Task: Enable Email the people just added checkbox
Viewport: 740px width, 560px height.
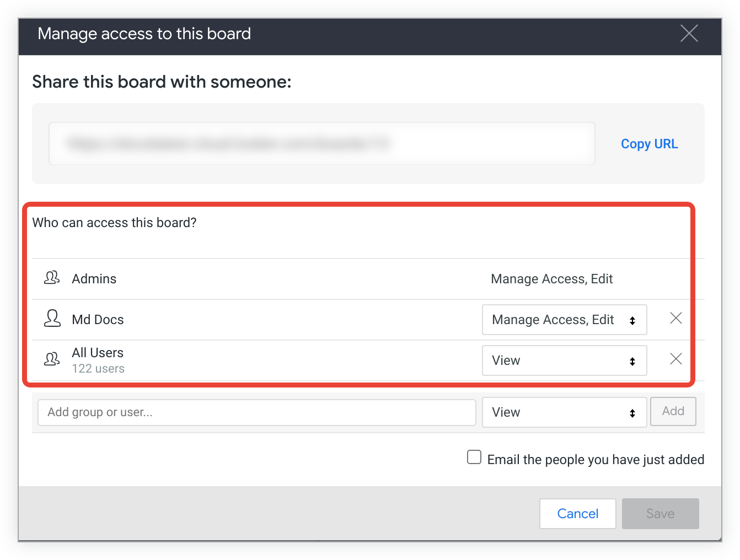Action: 474,457
